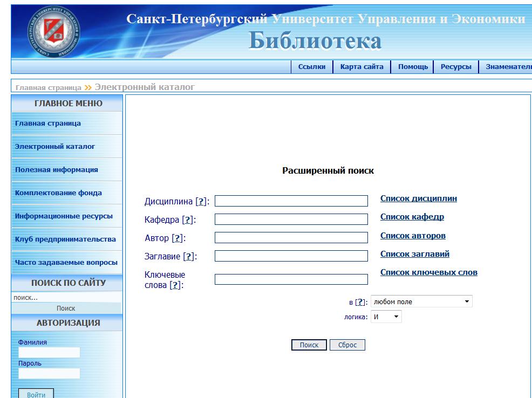This screenshot has height=398, width=532.
Task: Focus the site search field 'поиск...'
Action: coord(66,297)
